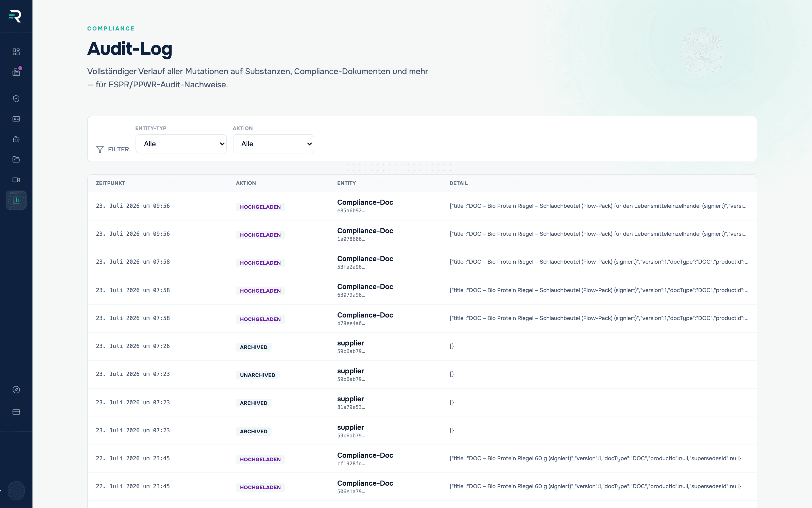Click the second timestamp 23. Juli 2026 um 09:56
The height and width of the screenshot is (508, 812).
pyautogui.click(x=133, y=234)
